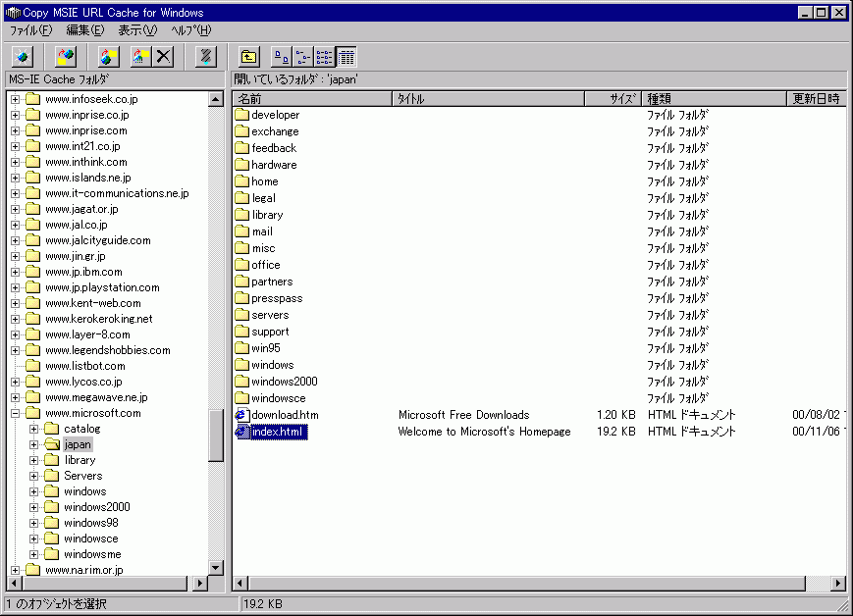
Task: Sort by the 更新日時 column header
Action: [x=817, y=98]
